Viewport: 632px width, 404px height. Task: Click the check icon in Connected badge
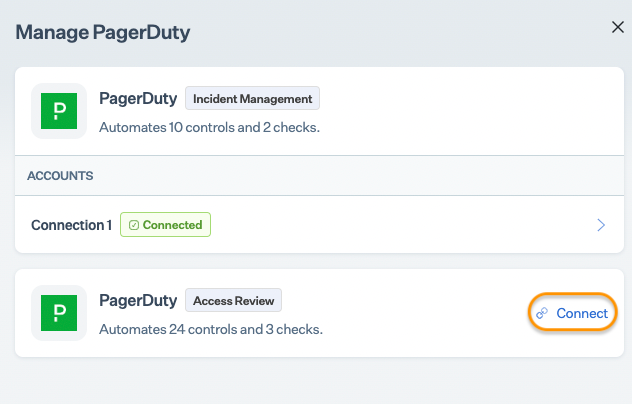pos(134,225)
